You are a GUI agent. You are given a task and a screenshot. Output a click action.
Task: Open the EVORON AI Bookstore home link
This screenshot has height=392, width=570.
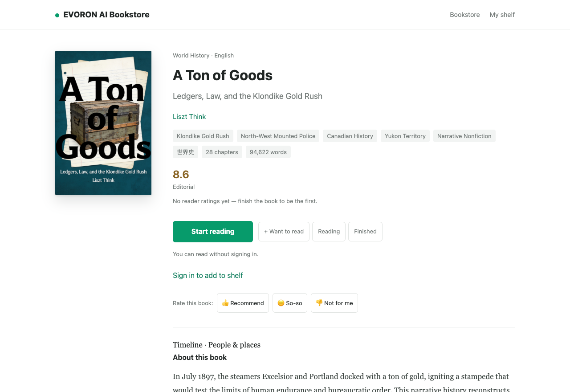click(102, 15)
